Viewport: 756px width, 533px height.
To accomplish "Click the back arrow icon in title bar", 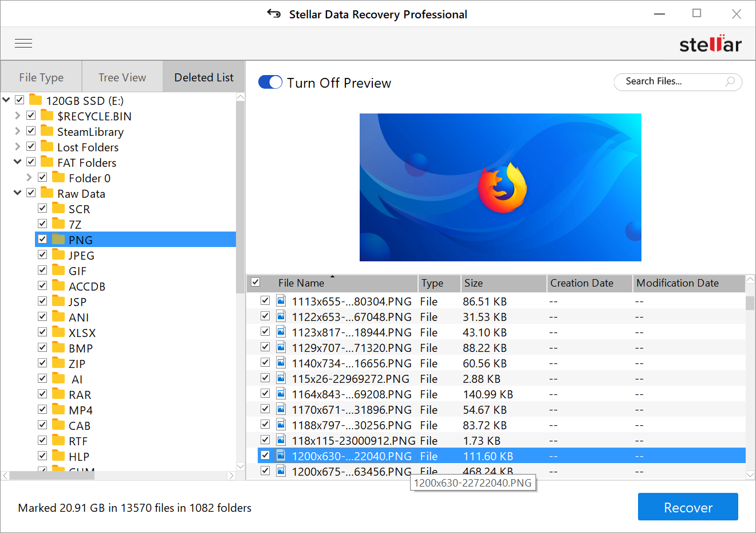I will tap(274, 14).
